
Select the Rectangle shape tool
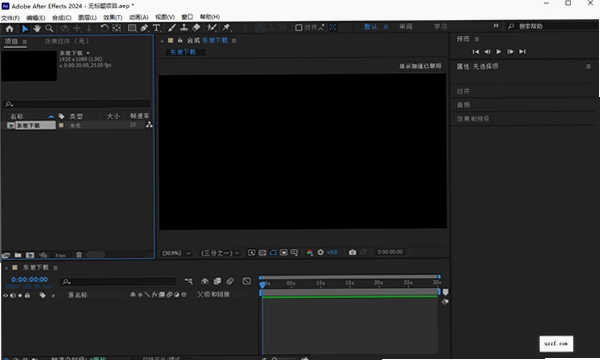click(x=132, y=28)
